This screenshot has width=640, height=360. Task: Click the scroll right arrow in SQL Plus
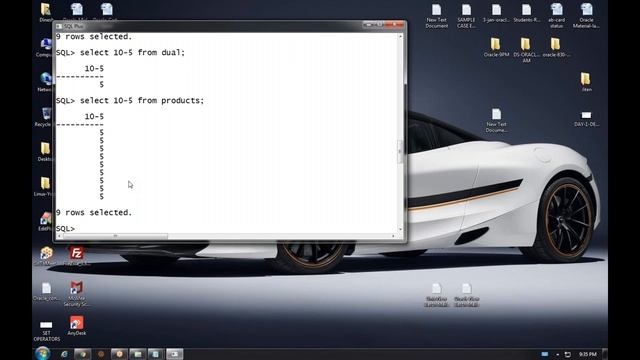pos(393,236)
